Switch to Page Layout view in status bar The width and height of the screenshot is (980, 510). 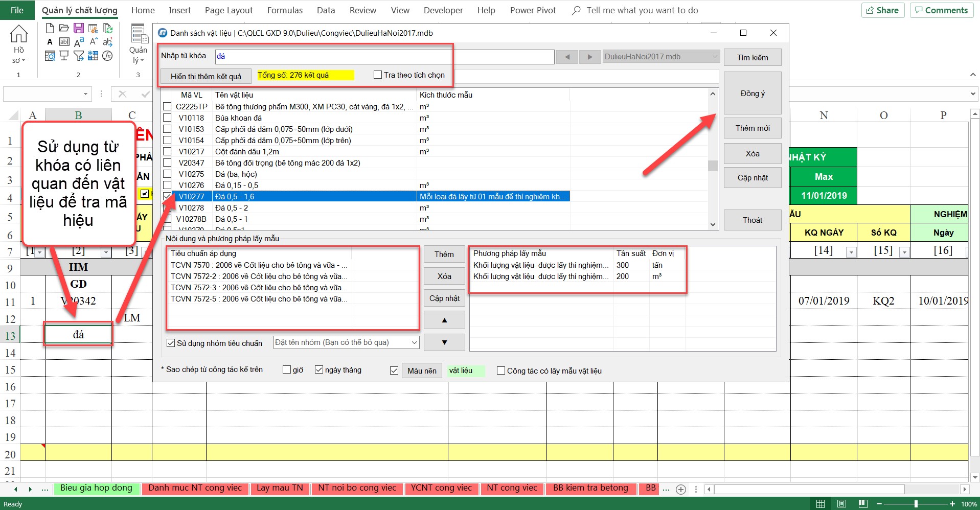(841, 504)
